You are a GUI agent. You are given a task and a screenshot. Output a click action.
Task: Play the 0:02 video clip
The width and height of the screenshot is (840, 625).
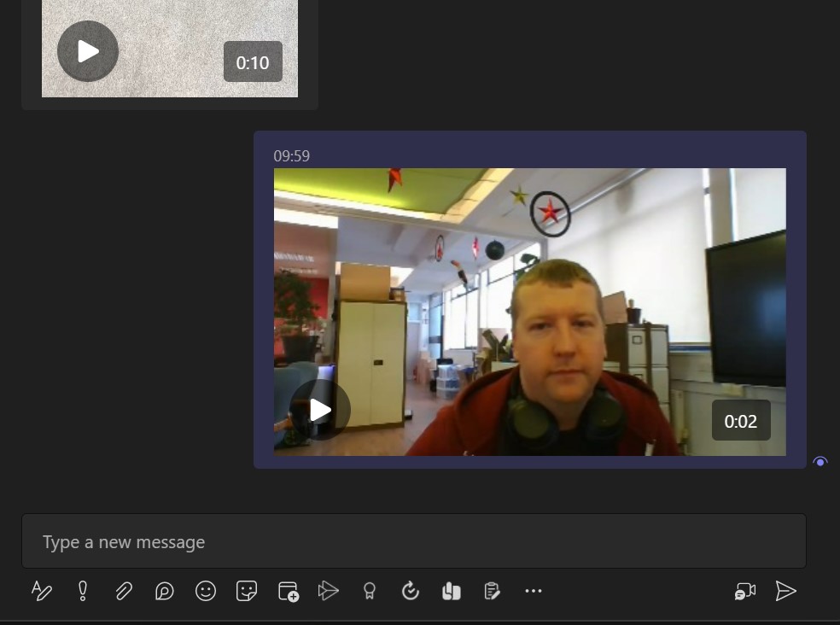click(320, 410)
